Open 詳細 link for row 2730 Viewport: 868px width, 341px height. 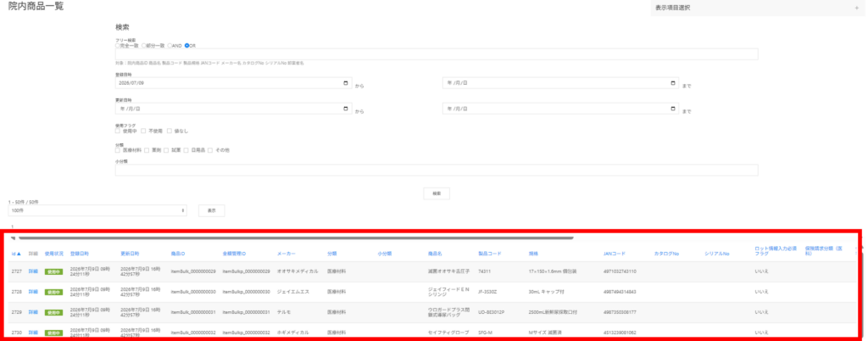33,333
